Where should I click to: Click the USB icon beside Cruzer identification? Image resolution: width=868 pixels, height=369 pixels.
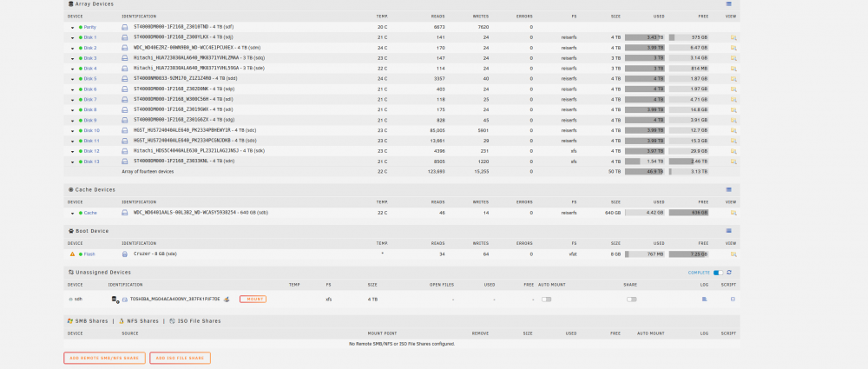[124, 254]
